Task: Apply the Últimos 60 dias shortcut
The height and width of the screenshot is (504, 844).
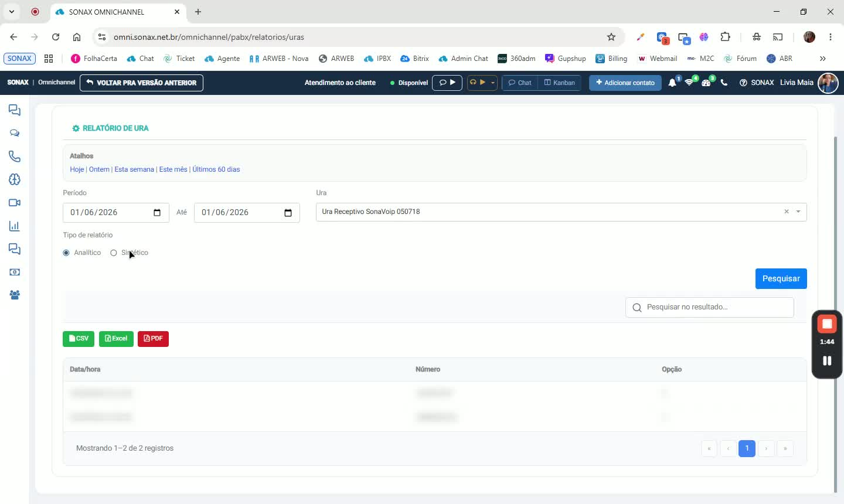Action: tap(216, 169)
